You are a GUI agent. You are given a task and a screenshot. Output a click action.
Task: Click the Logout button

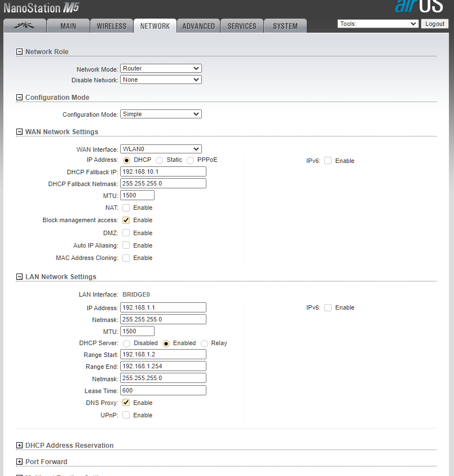point(435,24)
